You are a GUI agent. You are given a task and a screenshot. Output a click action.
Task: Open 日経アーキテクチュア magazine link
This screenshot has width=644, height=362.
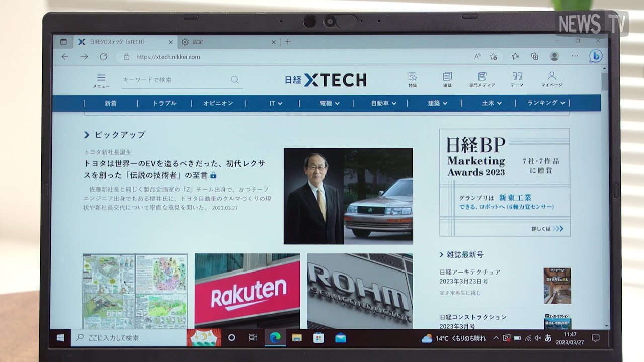pos(469,272)
